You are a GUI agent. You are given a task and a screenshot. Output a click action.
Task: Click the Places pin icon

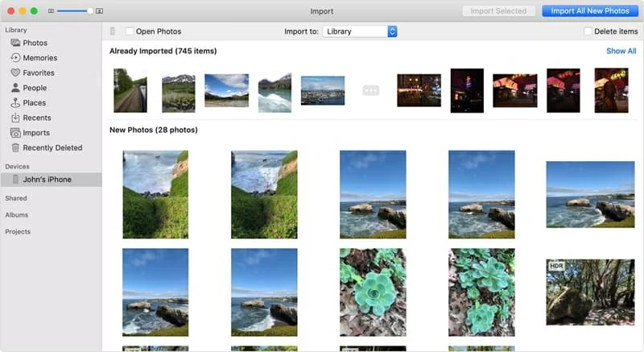click(x=15, y=103)
